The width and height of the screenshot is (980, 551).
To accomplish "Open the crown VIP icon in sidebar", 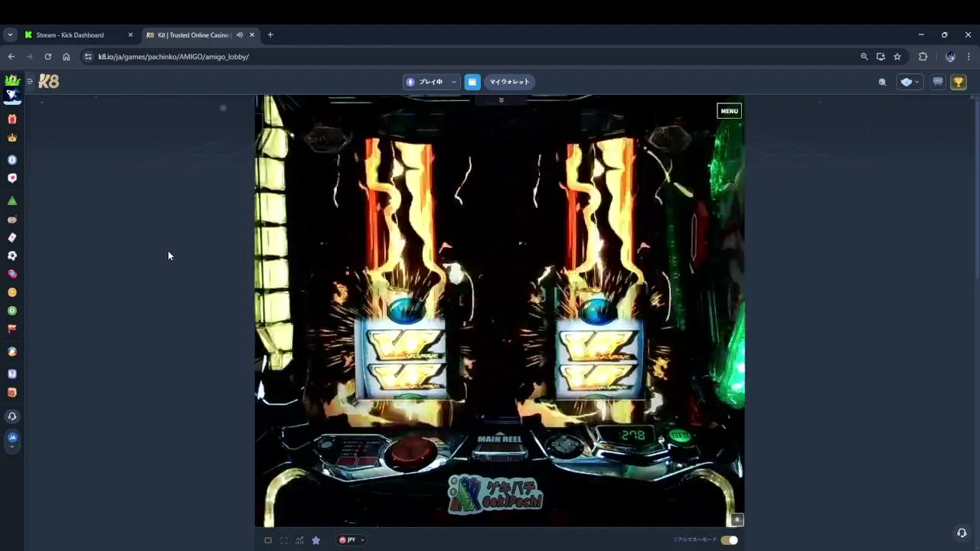I will (x=12, y=138).
